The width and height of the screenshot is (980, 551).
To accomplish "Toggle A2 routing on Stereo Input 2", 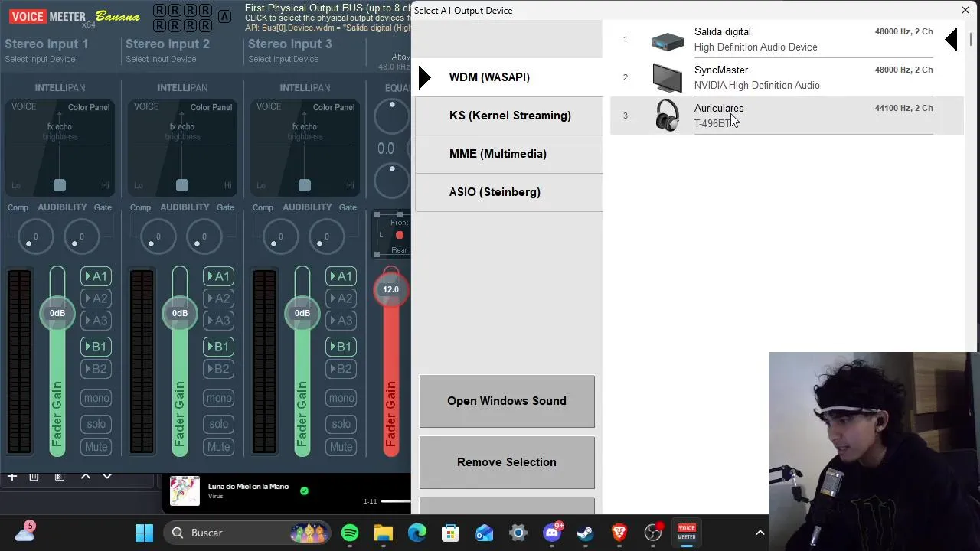I will click(x=218, y=298).
